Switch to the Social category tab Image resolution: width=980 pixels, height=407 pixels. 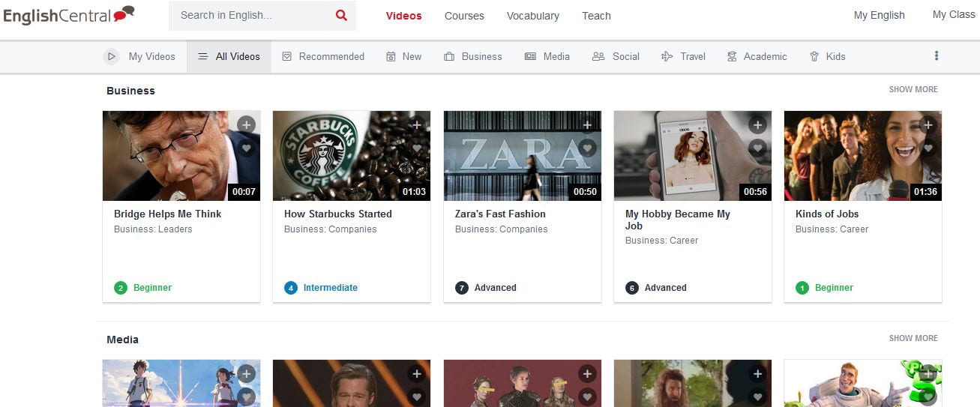coord(616,56)
